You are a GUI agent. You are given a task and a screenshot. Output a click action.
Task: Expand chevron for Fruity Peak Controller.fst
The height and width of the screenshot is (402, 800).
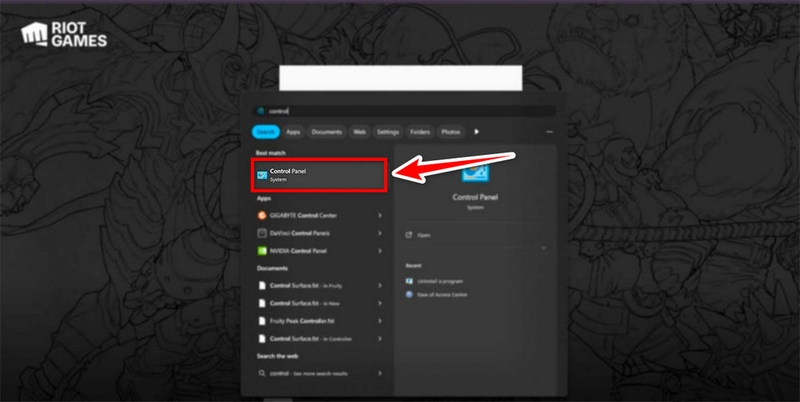click(x=380, y=321)
